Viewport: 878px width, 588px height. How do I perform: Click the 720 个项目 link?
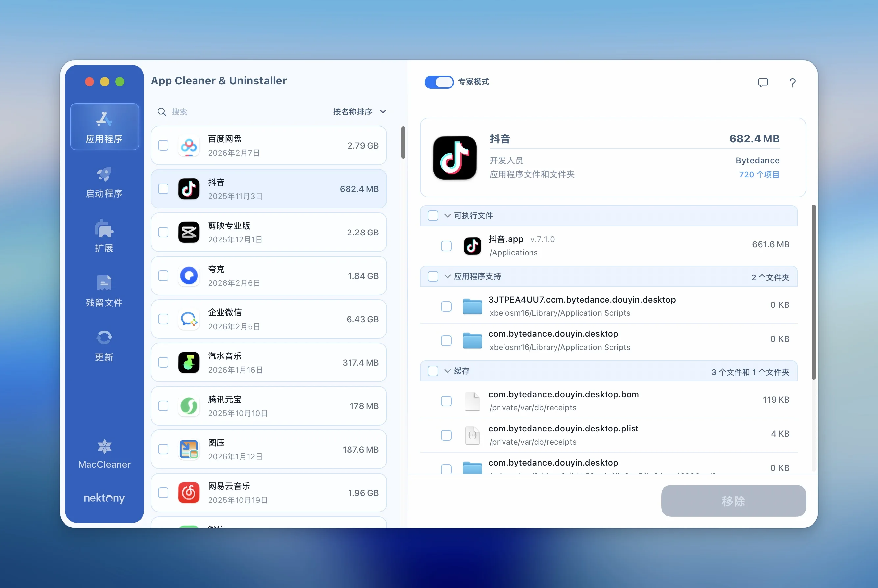(759, 174)
